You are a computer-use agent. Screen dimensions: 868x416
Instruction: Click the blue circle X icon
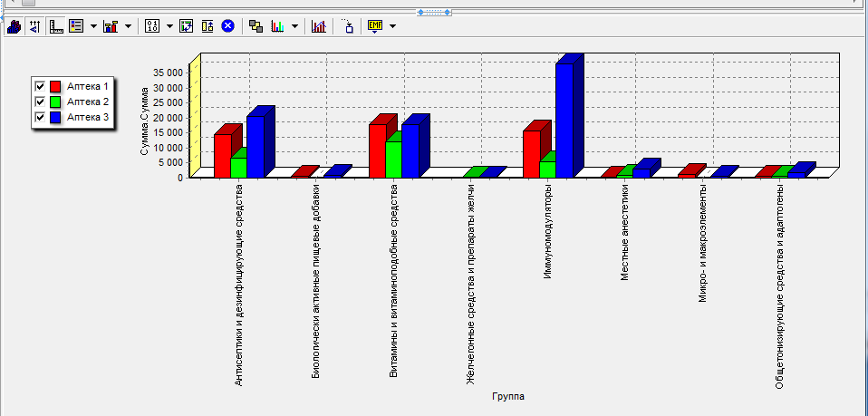pos(227,26)
